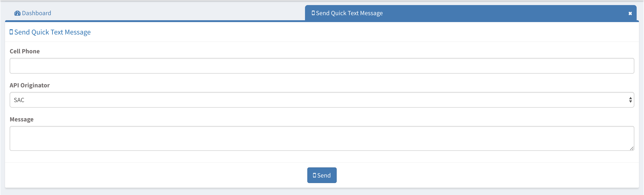This screenshot has height=195, width=644.
Task: Click the Message field label
Action: pyautogui.click(x=22, y=119)
